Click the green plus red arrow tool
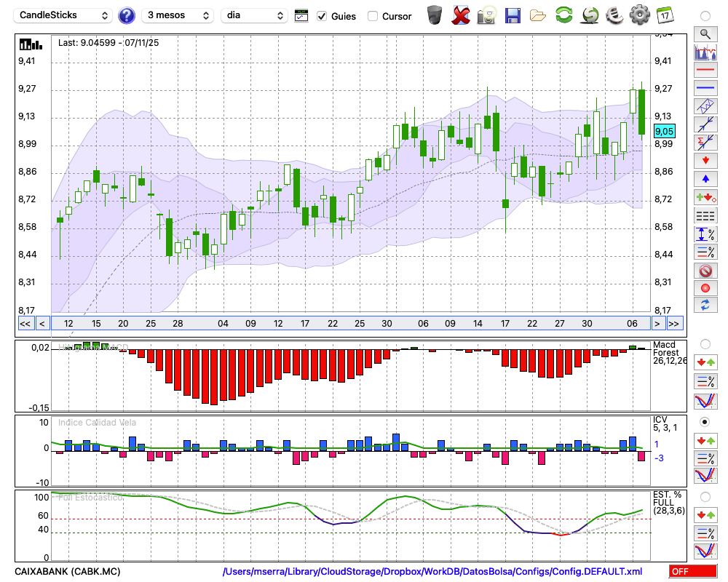Image resolution: width=728 pixels, height=582 pixels. click(705, 197)
